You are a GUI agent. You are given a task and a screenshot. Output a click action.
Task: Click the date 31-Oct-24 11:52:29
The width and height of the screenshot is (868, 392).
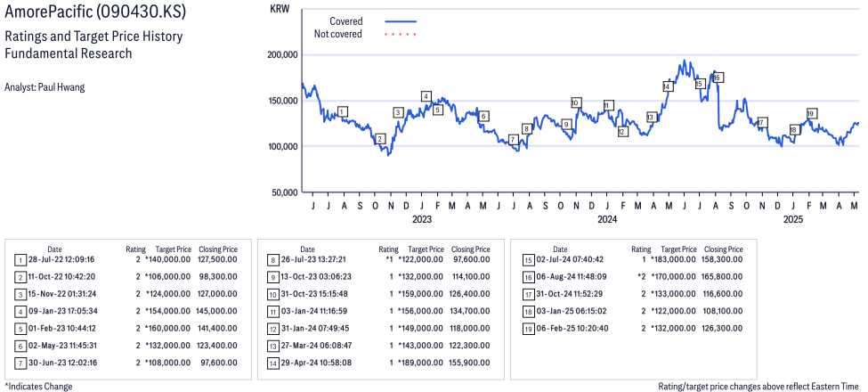tap(569, 293)
